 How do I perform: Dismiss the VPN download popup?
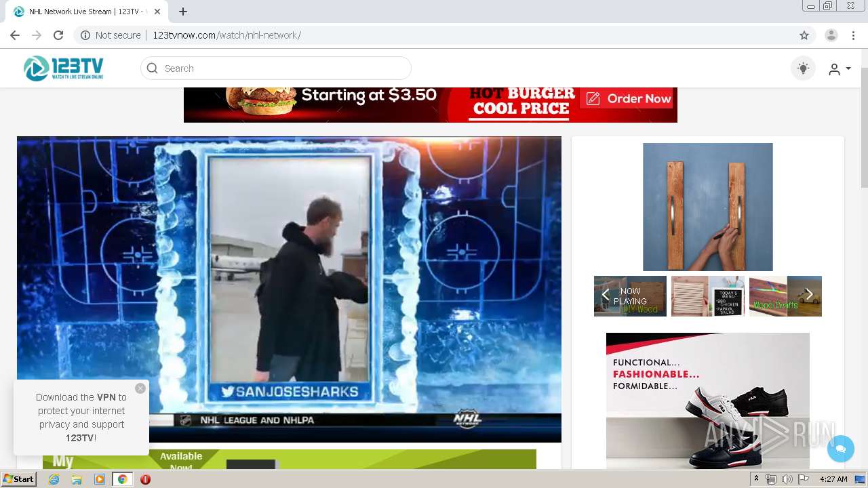click(x=140, y=388)
